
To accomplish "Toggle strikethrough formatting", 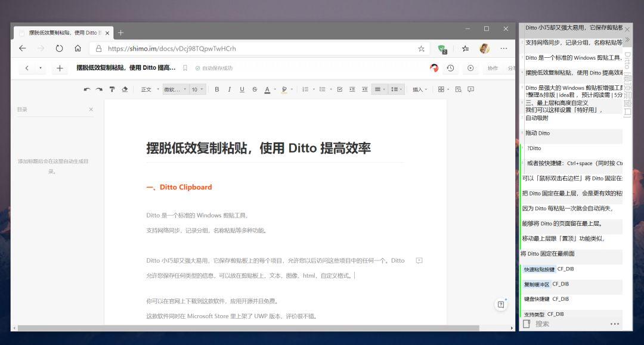I will click(x=255, y=88).
